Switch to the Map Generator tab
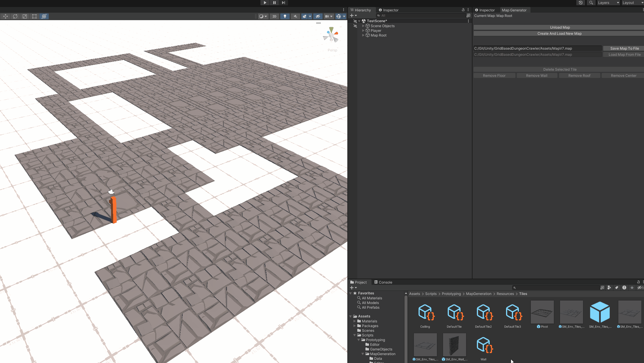 514,10
